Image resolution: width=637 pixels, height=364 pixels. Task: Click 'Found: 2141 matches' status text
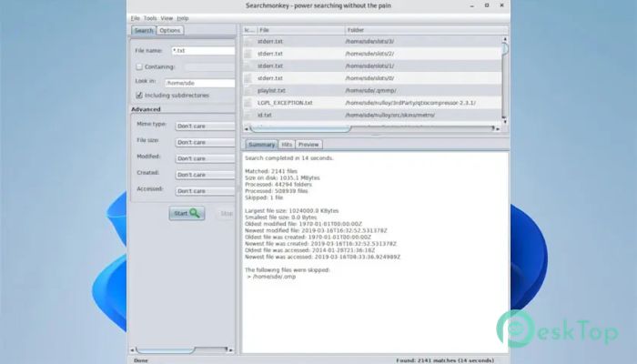[x=445, y=360]
